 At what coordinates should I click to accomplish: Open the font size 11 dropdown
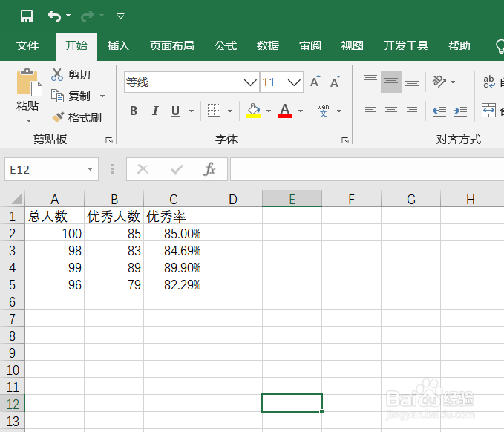(294, 82)
